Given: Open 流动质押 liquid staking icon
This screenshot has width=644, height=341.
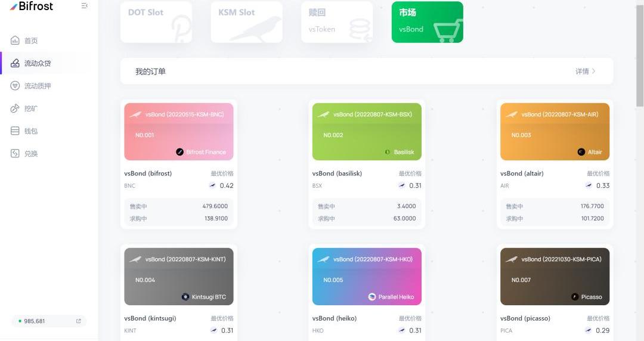Looking at the screenshot, I should (x=16, y=86).
